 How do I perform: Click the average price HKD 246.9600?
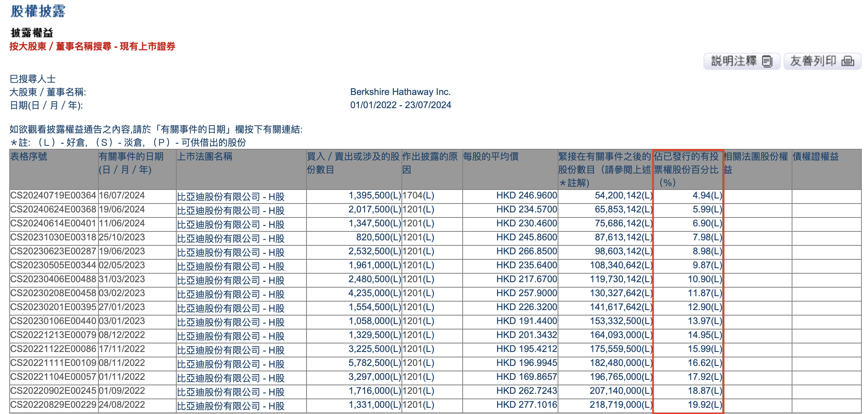[x=527, y=195]
